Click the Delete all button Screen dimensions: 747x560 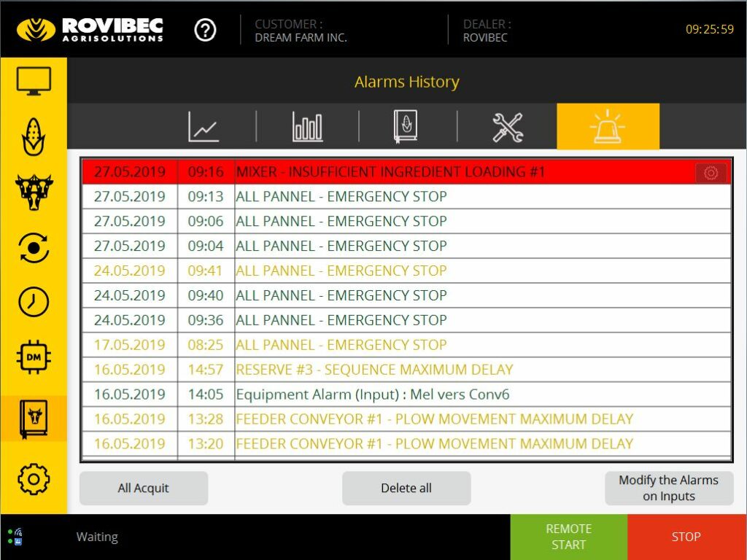406,488
